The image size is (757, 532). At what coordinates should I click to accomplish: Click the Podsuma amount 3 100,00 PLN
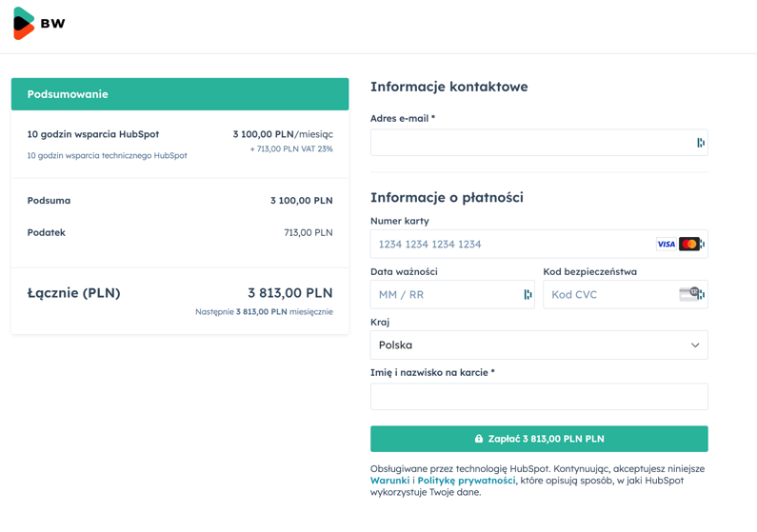coord(301,200)
